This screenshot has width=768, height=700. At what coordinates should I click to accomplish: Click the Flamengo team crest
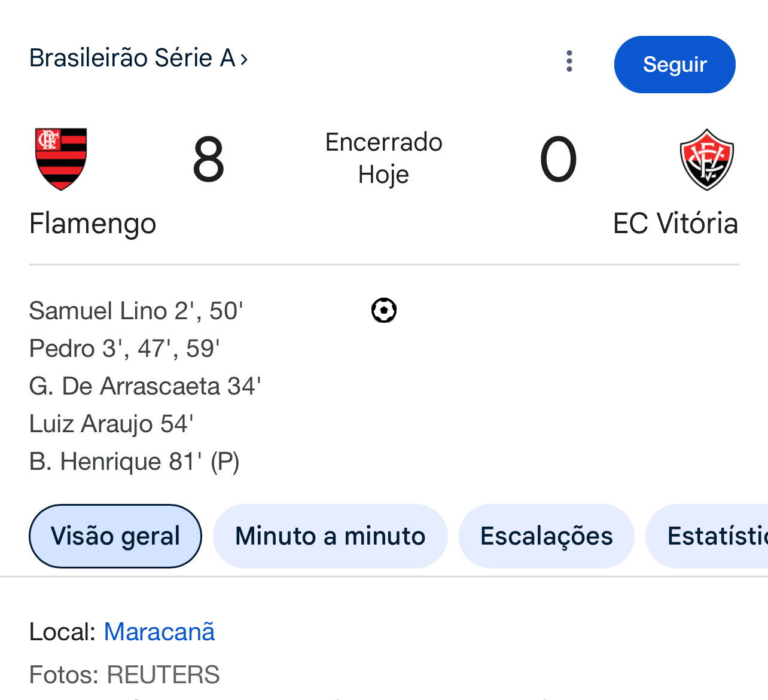click(x=61, y=159)
